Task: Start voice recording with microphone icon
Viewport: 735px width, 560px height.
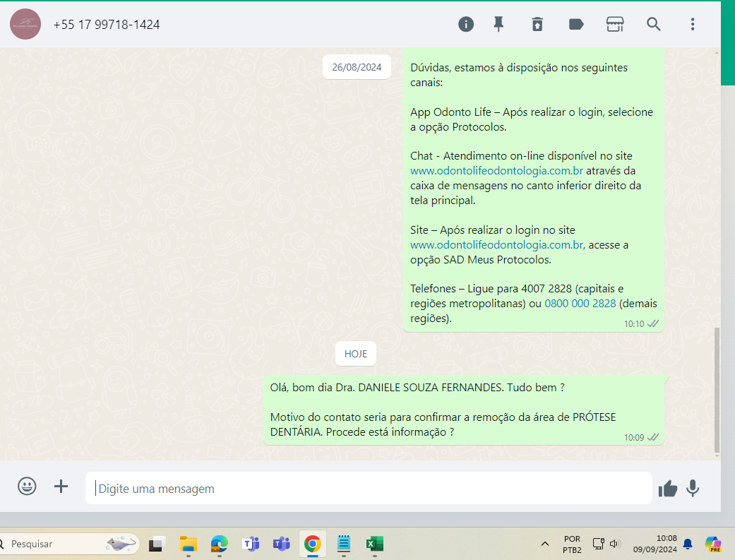Action: click(x=693, y=488)
